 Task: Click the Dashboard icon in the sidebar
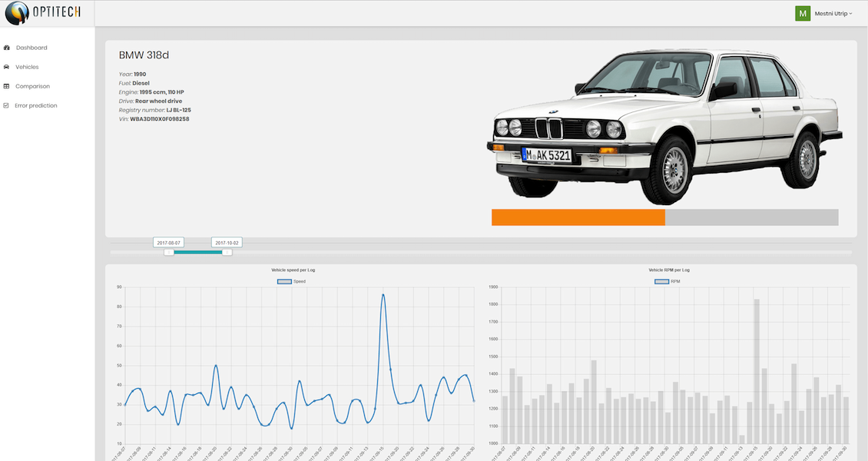(7, 48)
